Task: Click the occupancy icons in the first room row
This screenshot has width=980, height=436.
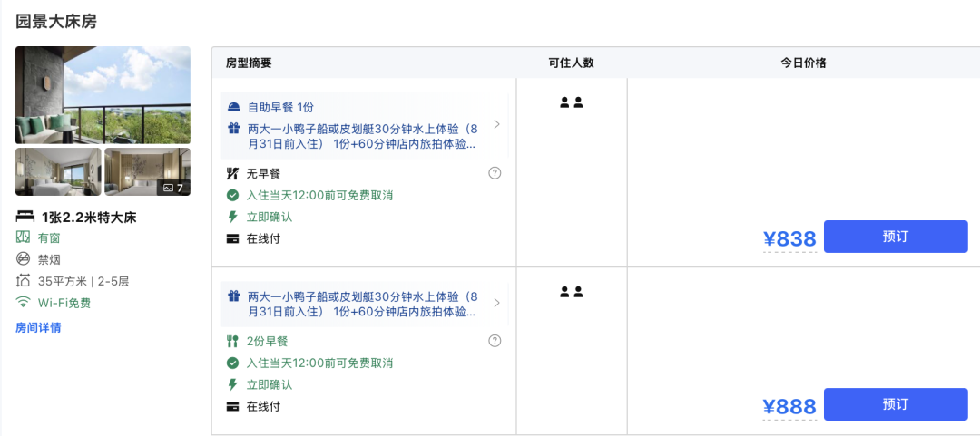Action: coord(572,102)
